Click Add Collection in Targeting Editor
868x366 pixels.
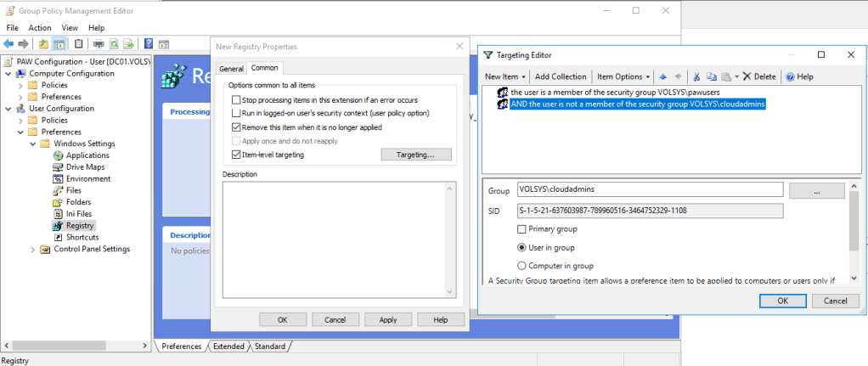561,76
